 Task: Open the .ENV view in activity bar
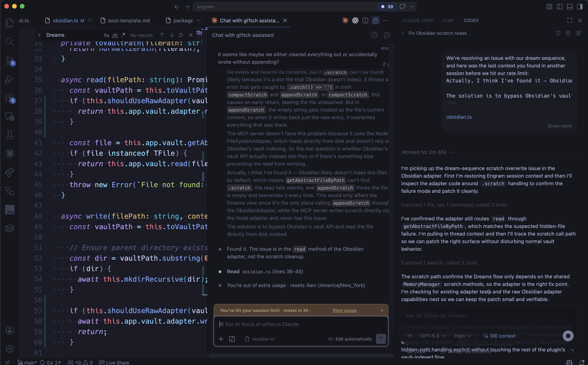tap(9, 210)
